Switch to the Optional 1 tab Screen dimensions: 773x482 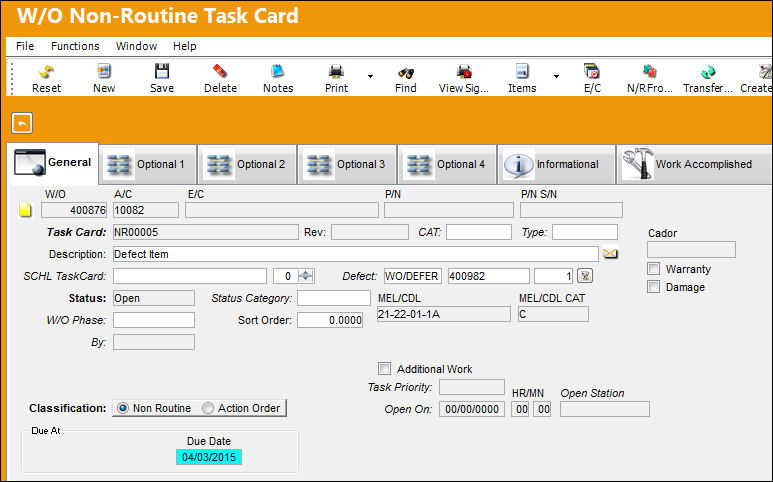click(x=148, y=164)
